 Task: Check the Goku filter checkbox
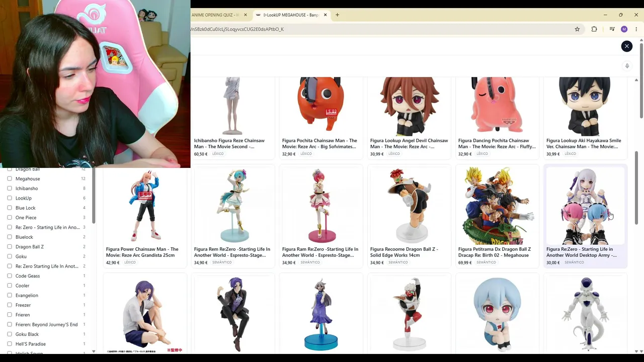[10, 256]
